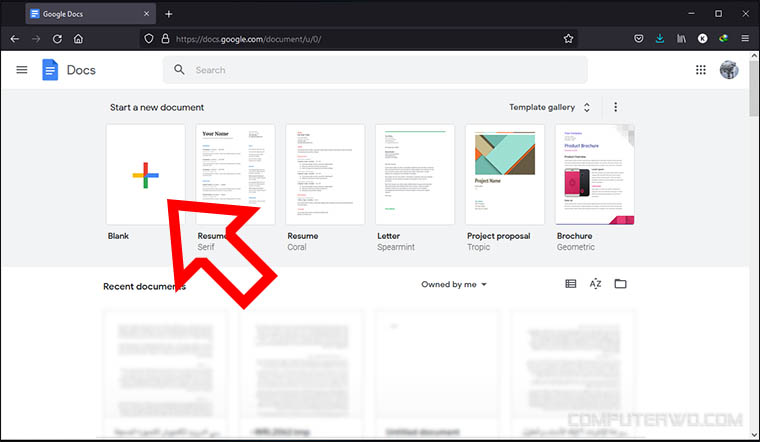Show browser downloads arrow

pos(660,39)
